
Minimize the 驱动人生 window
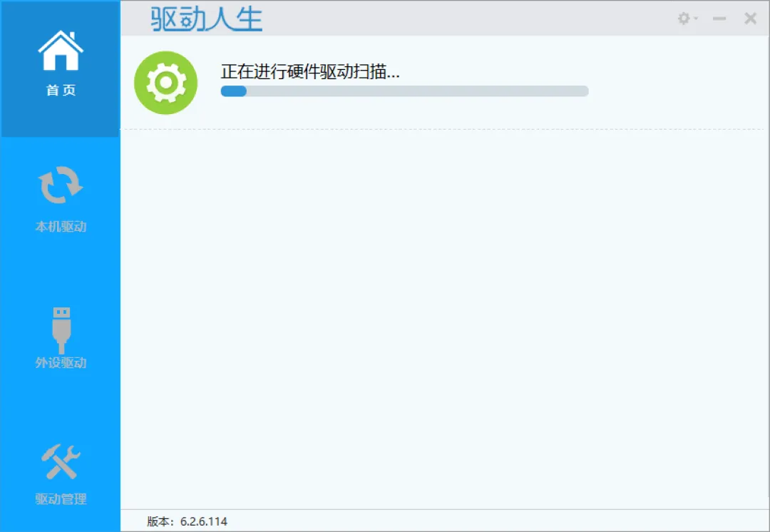click(x=719, y=19)
